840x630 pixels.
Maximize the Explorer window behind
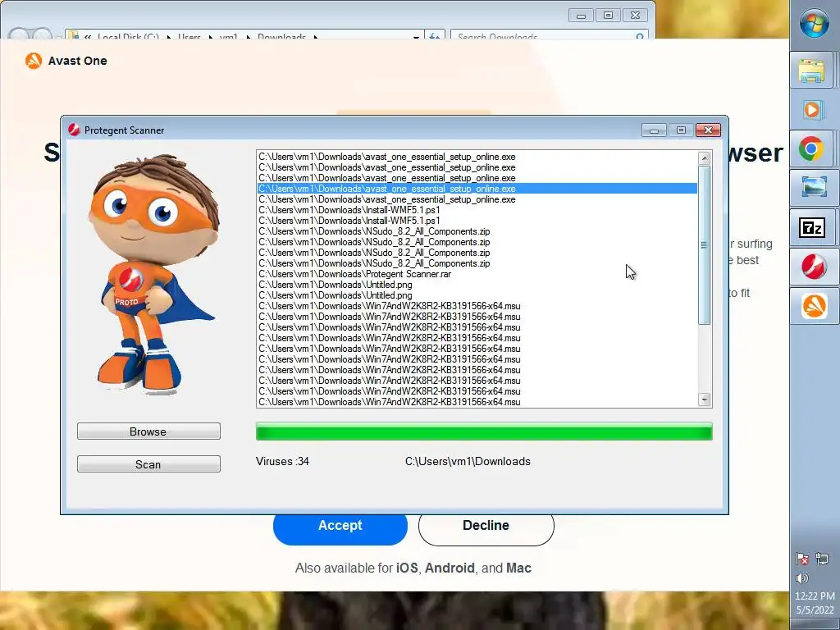pos(608,16)
